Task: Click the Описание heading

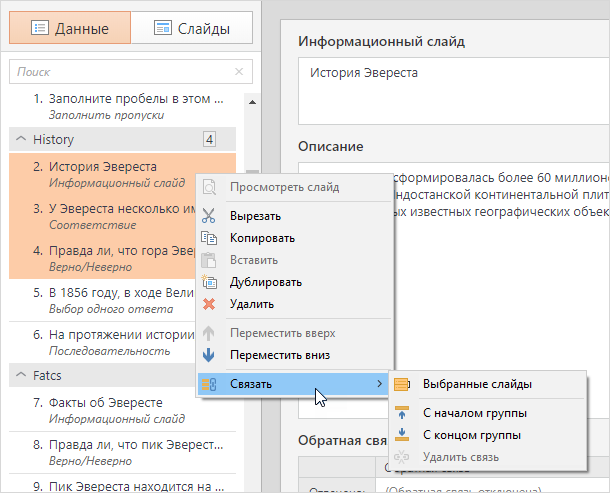Action: pos(331,146)
